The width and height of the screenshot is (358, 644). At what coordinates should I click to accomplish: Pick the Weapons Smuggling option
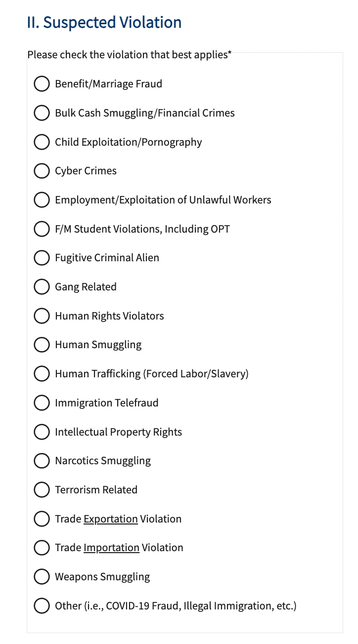point(42,577)
